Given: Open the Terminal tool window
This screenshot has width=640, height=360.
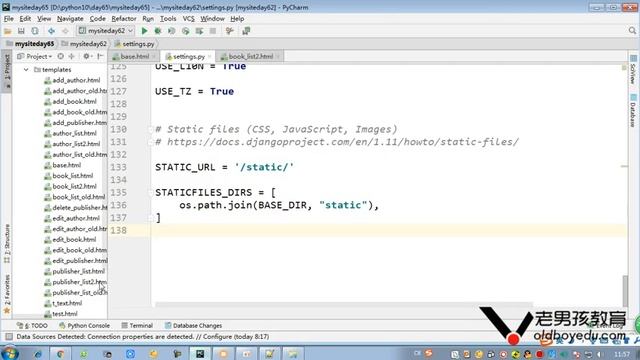Looking at the screenshot, I should (x=137, y=326).
